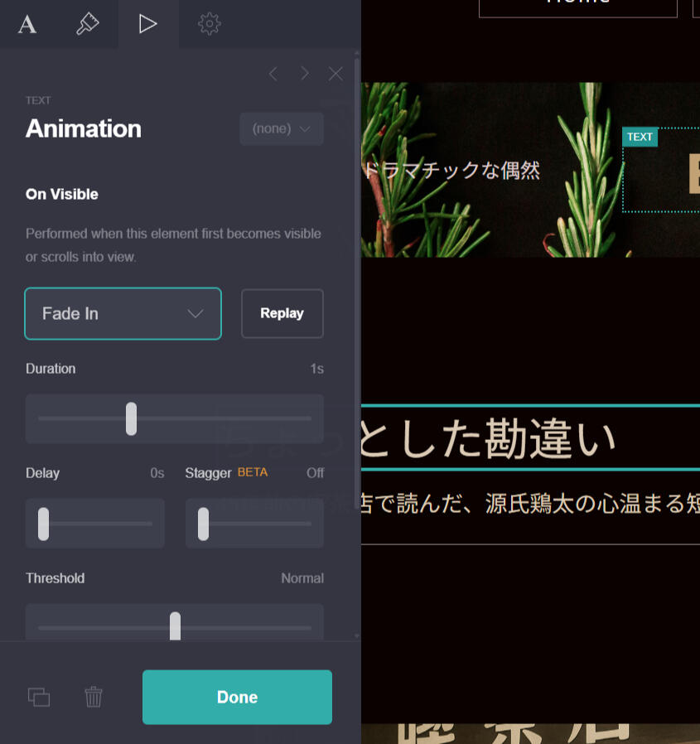
Task: Select the play-arrow Animation tab
Action: click(x=148, y=24)
